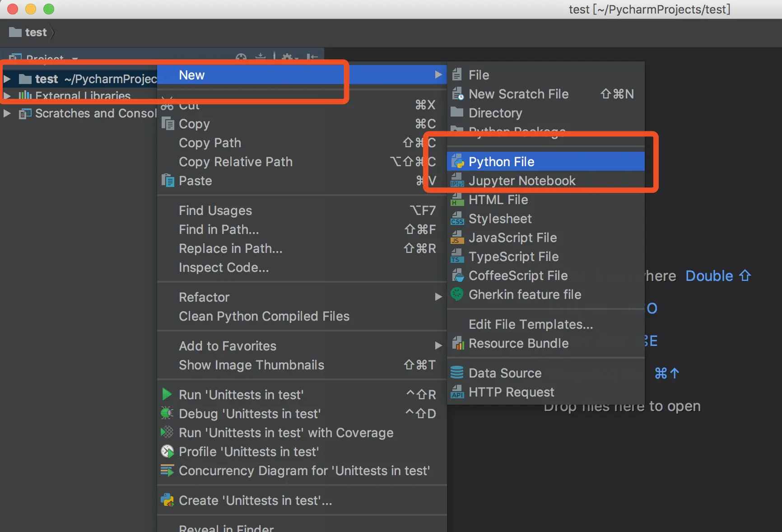Expand the Scratches and Consoles node
782x532 pixels.
pos(7,113)
